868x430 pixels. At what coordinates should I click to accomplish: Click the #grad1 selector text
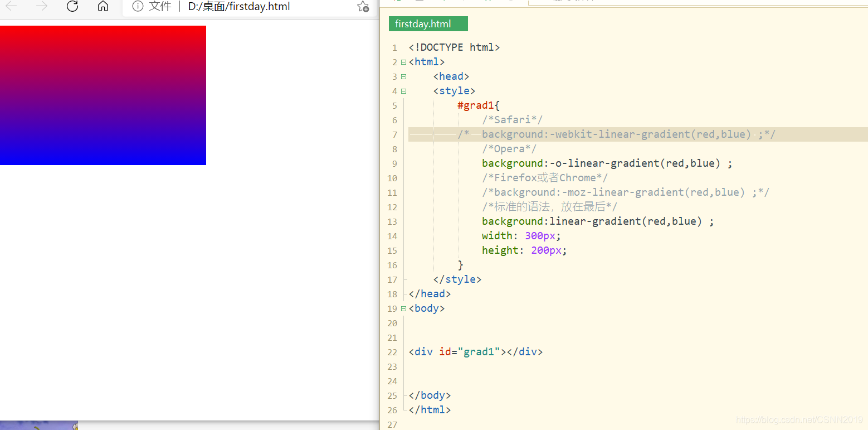[476, 105]
